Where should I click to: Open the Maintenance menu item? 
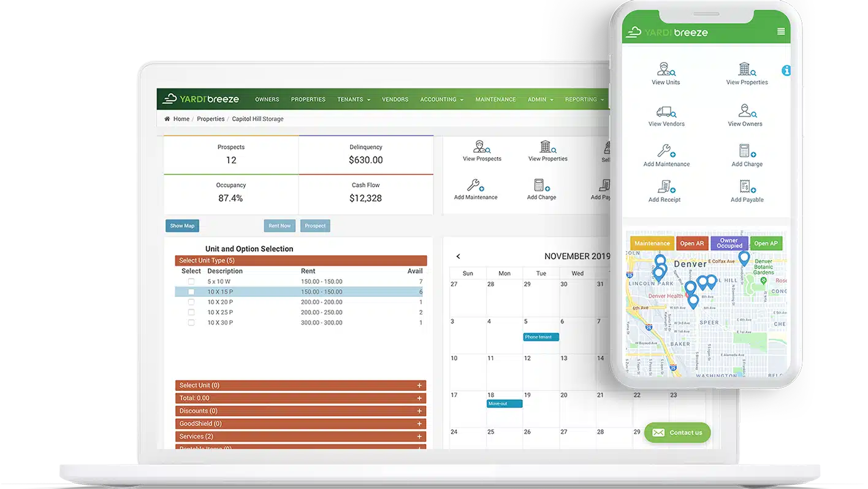click(495, 99)
